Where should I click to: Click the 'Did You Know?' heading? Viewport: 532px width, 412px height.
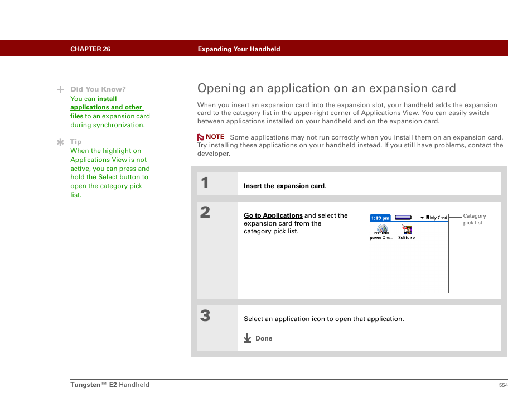[x=98, y=89]
